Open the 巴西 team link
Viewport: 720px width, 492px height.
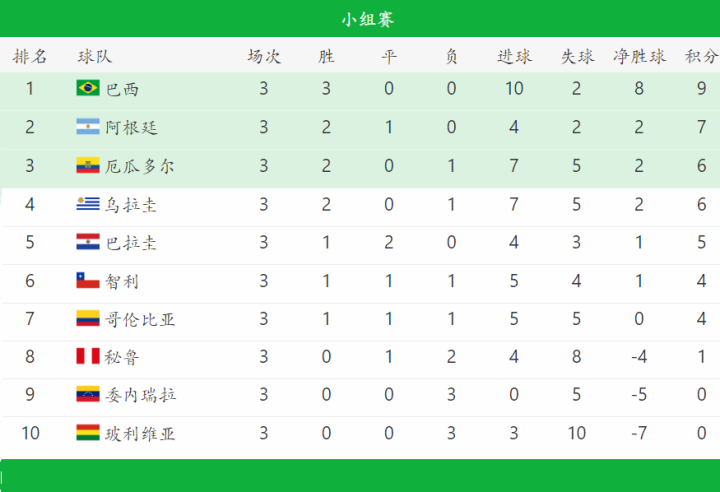[122, 89]
